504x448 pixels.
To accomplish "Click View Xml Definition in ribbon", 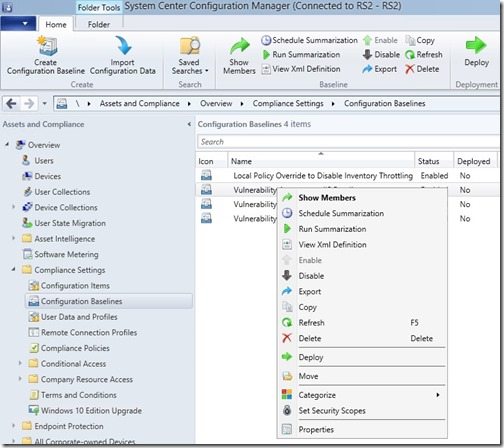I will tap(301, 69).
